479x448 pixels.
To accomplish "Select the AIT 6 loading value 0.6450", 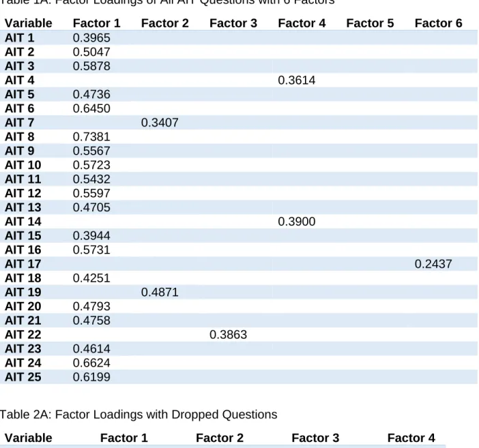I will point(91,108).
